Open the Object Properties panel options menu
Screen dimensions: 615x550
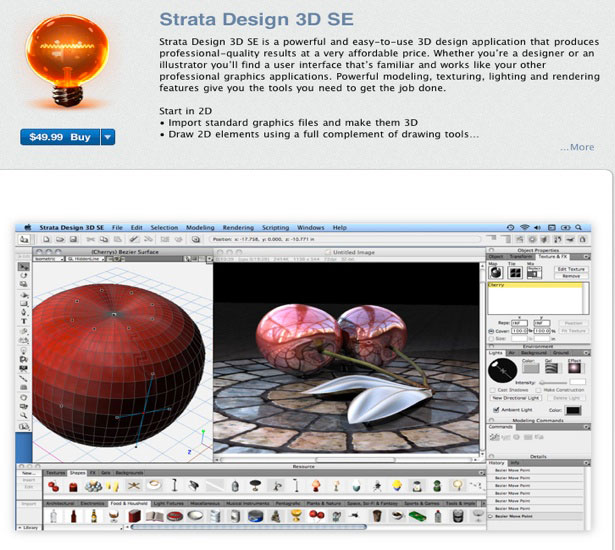click(586, 257)
